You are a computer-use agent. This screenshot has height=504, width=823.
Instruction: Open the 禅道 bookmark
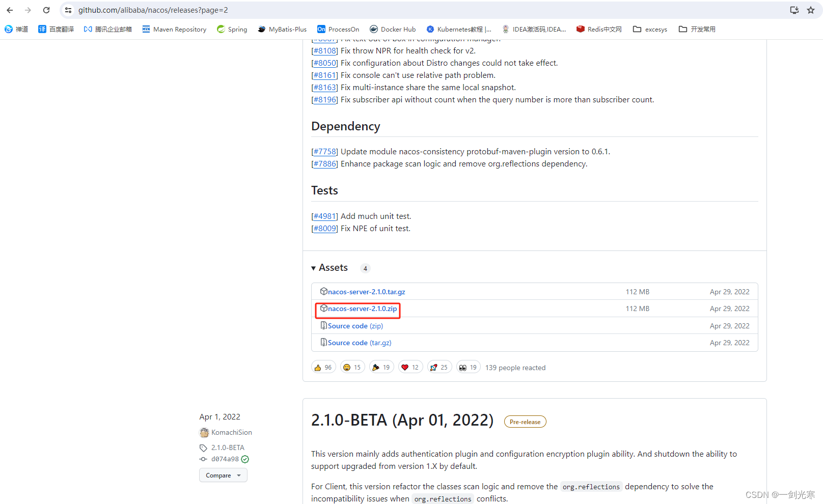tap(16, 30)
